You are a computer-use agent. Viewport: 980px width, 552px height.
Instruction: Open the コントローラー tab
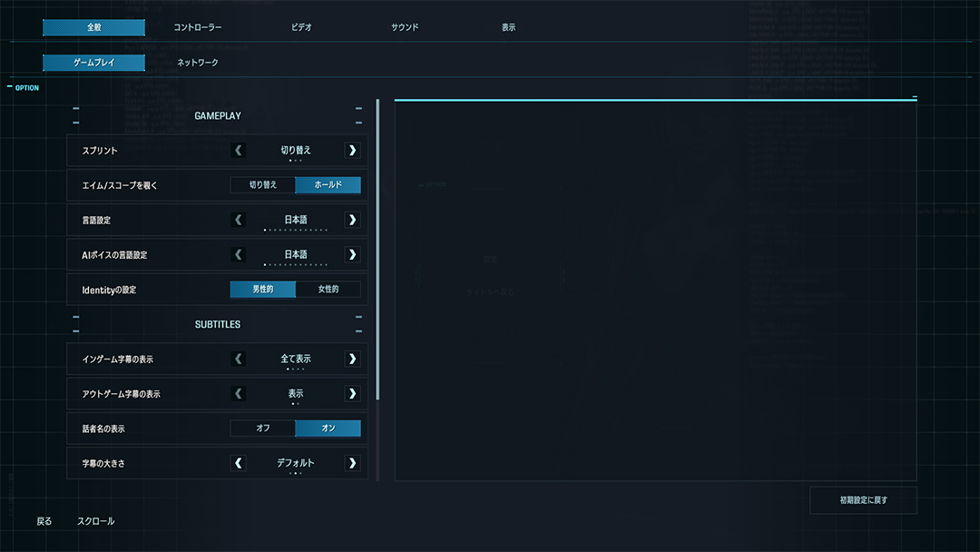[197, 28]
